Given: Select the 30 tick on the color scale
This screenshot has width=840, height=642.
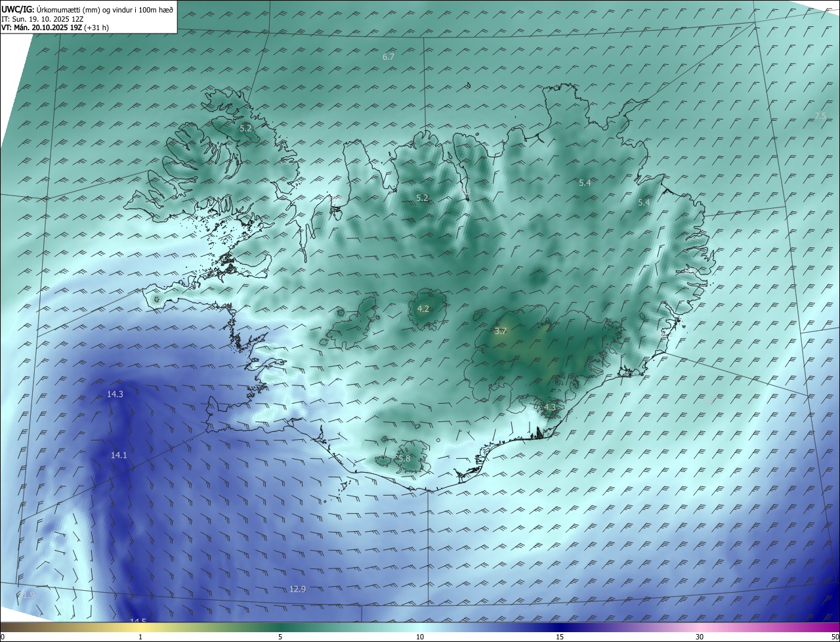Looking at the screenshot, I should (700, 637).
